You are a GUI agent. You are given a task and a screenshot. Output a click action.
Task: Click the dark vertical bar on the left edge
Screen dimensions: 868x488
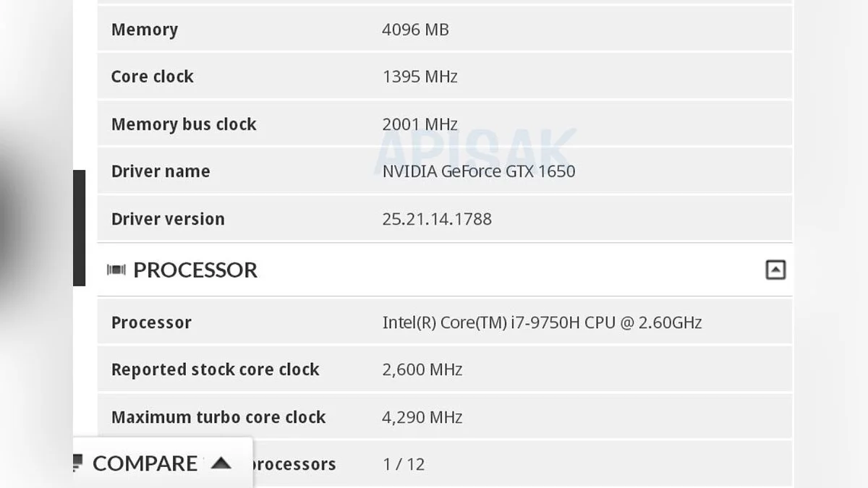coord(79,228)
